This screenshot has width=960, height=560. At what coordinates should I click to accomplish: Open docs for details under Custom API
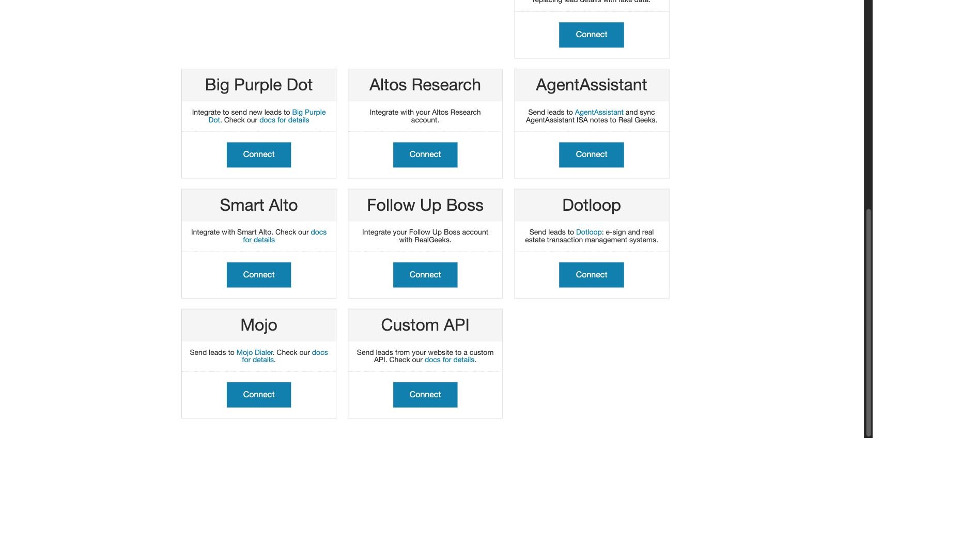click(449, 360)
